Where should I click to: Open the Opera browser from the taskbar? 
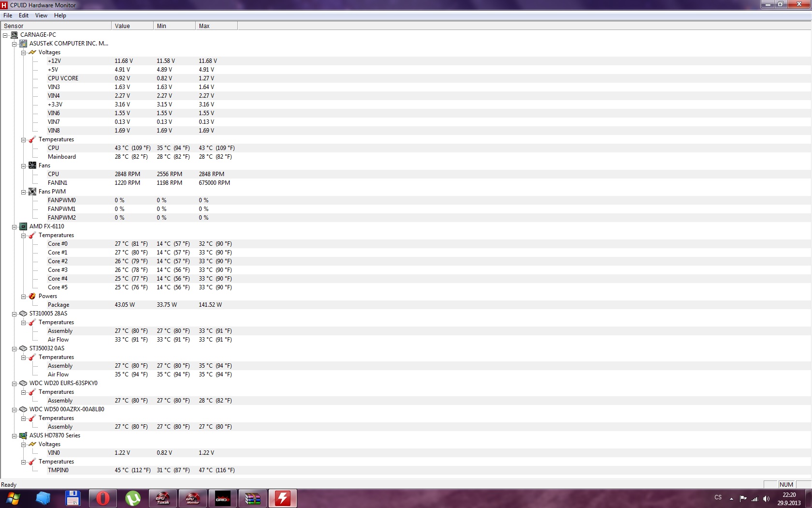[x=102, y=498]
